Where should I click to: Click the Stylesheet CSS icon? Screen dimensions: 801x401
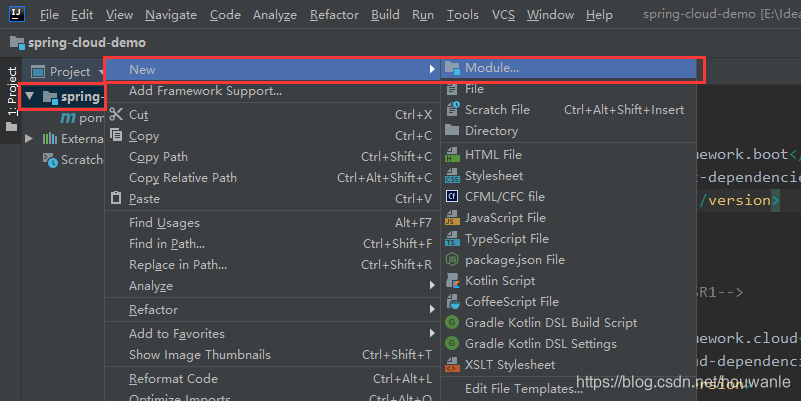[x=452, y=175]
